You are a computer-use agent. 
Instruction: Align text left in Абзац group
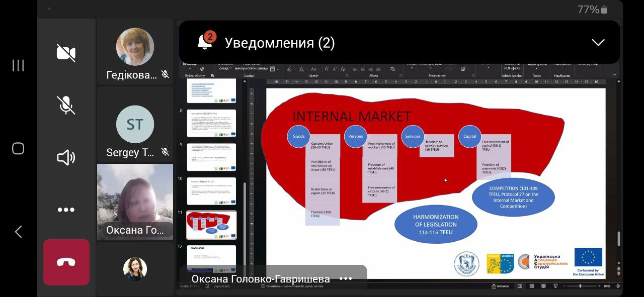pyautogui.click(x=355, y=69)
